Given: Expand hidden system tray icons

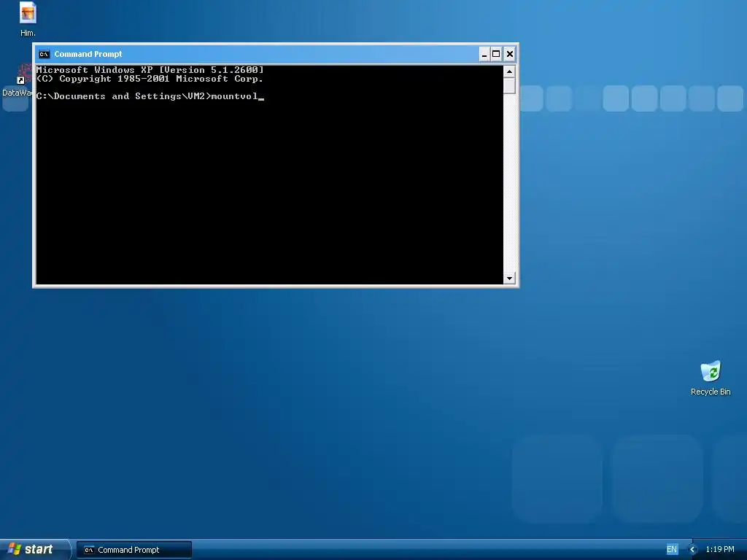Looking at the screenshot, I should pos(693,550).
